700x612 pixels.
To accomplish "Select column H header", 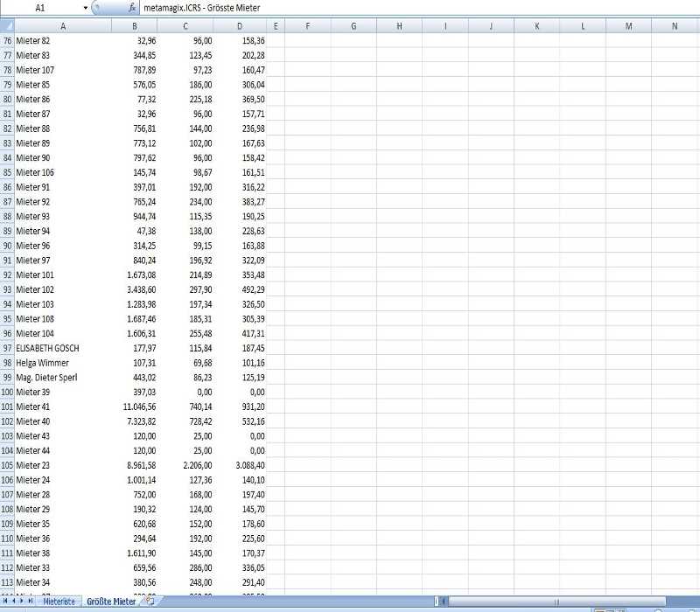I will (x=400, y=26).
